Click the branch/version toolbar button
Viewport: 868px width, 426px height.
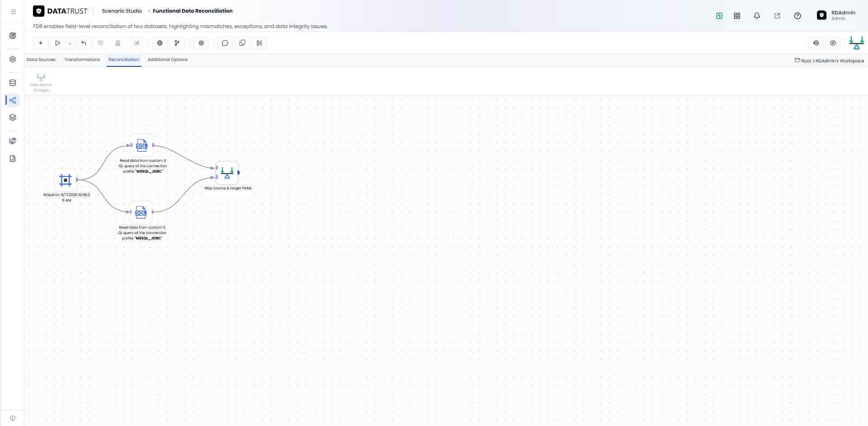177,43
